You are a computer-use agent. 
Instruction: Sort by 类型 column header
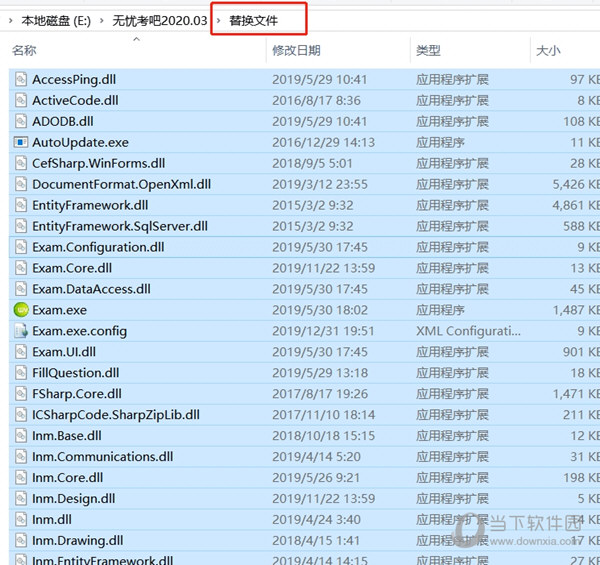428,50
